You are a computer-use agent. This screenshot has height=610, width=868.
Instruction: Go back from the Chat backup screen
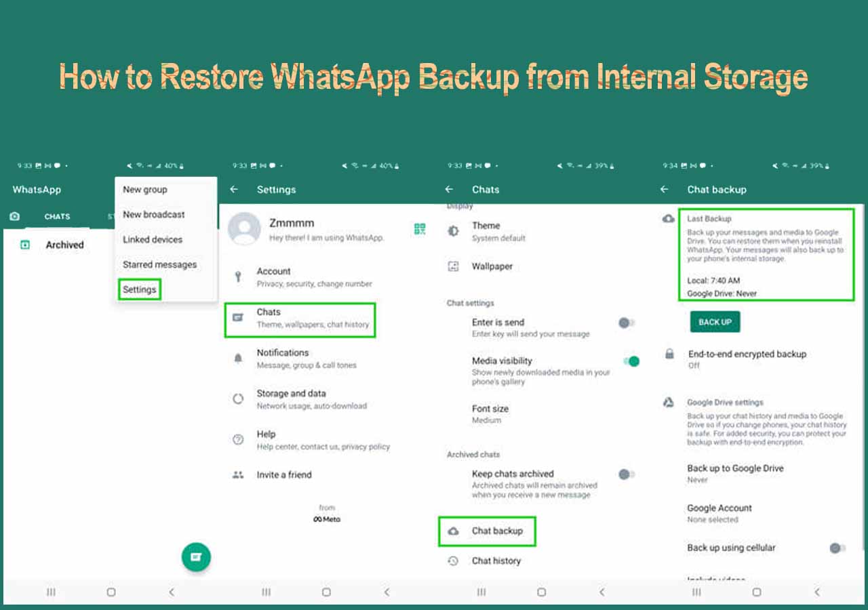(664, 190)
